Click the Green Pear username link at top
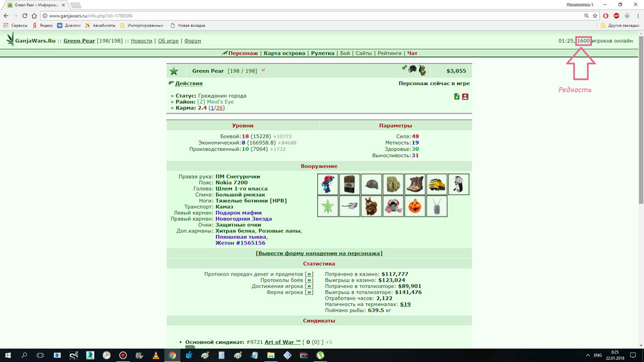The width and height of the screenshot is (644, 362). (79, 41)
